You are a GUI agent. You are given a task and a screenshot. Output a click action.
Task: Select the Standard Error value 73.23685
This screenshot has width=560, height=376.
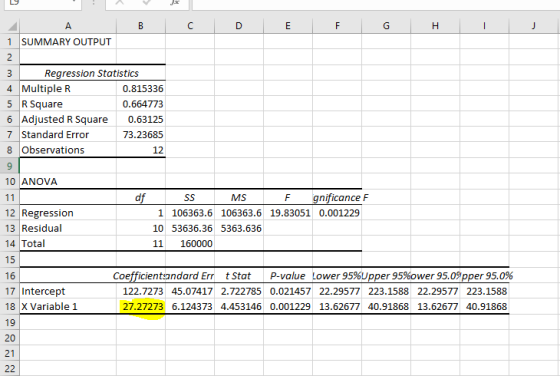141,135
